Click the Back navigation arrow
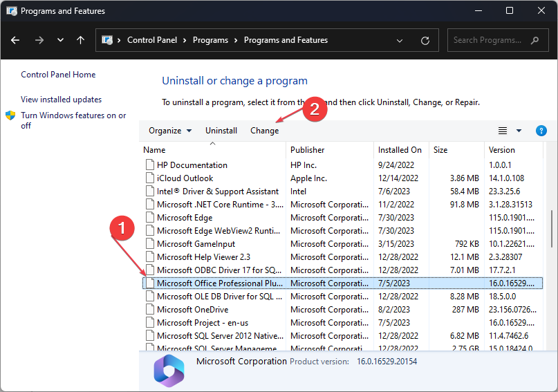 pyautogui.click(x=17, y=40)
